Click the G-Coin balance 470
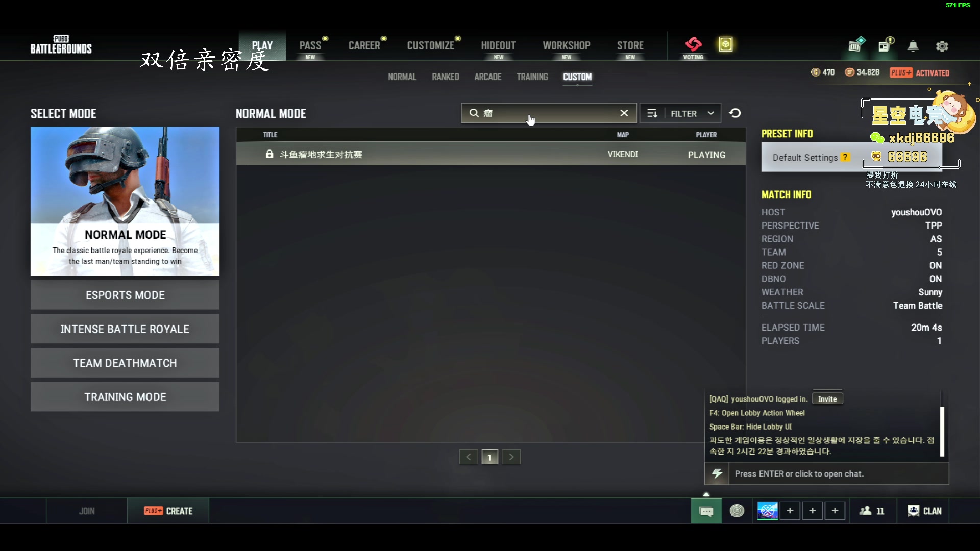The height and width of the screenshot is (551, 980). (822, 72)
